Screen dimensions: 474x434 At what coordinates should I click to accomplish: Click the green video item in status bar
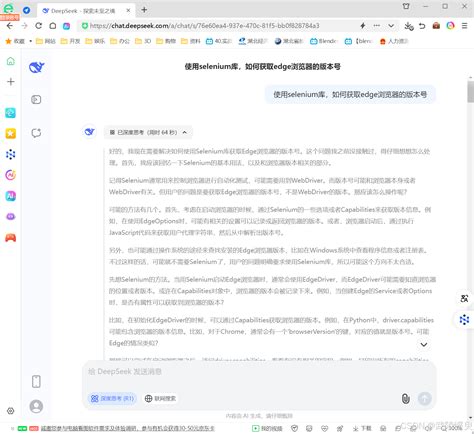pyautogui.click(x=267, y=428)
